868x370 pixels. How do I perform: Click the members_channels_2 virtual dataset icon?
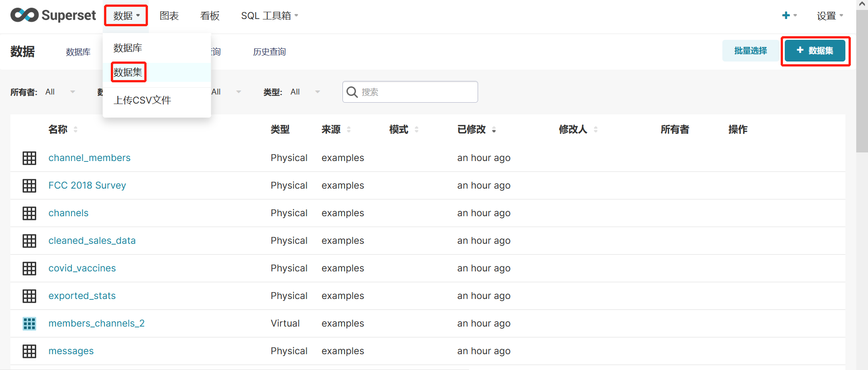coord(29,323)
